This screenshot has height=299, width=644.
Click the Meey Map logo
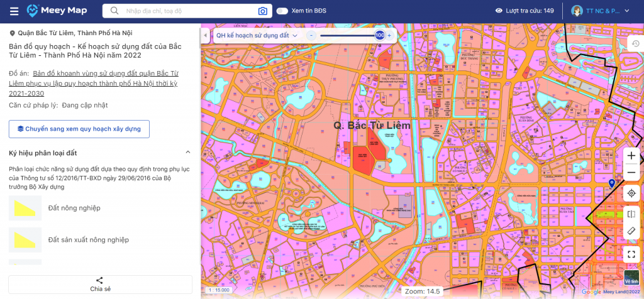tap(57, 11)
